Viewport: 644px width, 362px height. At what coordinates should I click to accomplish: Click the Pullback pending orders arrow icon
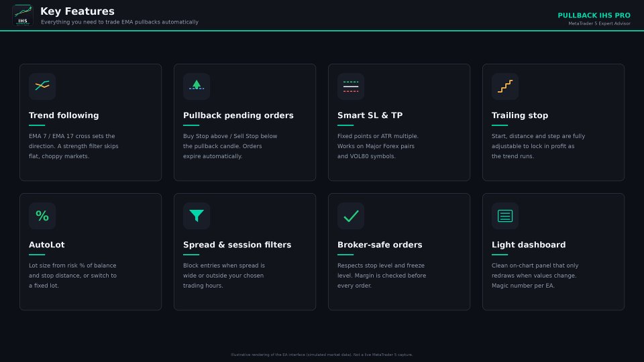(197, 86)
